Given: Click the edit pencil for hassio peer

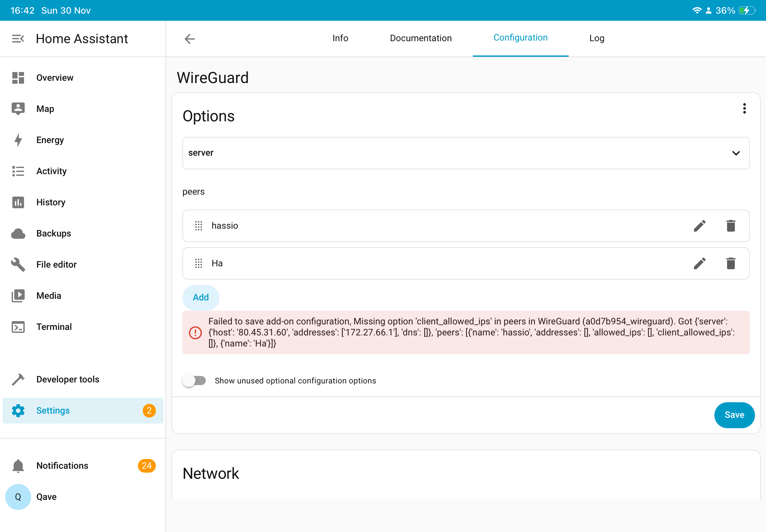Looking at the screenshot, I should click(x=699, y=226).
